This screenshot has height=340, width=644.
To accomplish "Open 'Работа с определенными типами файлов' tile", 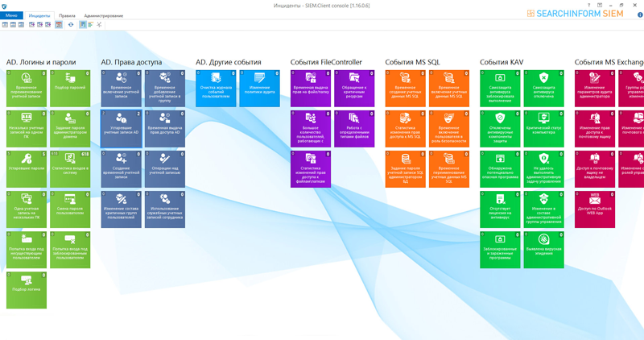I will point(354,129).
